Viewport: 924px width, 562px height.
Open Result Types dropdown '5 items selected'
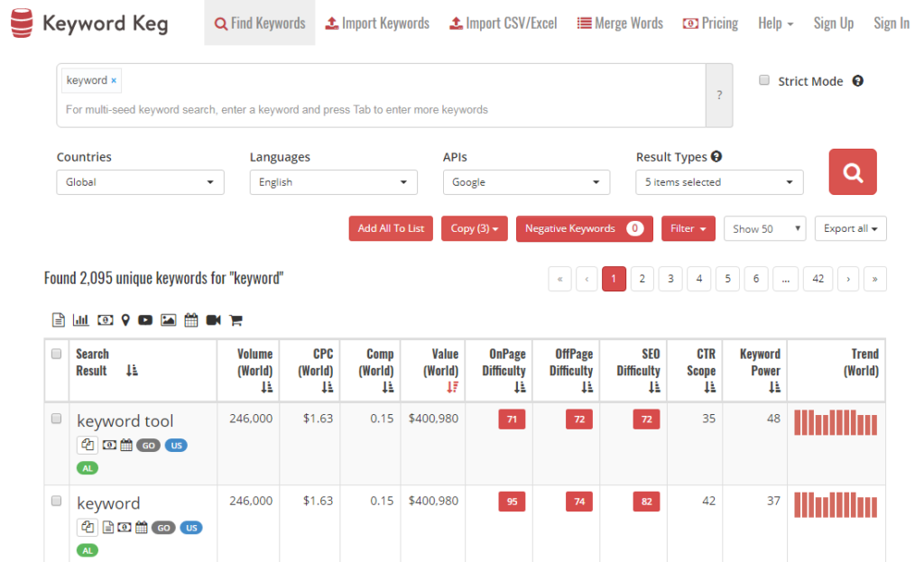[719, 182]
